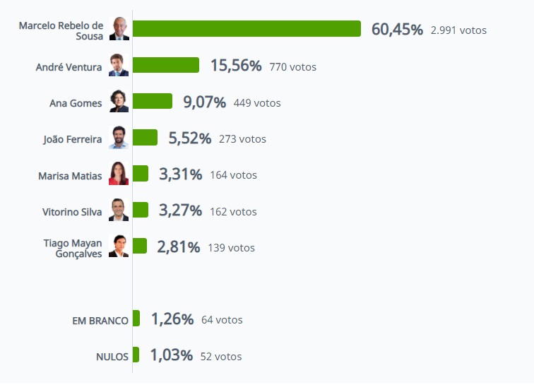
Task: Click André Ventura's candidate photo
Action: [x=119, y=66]
